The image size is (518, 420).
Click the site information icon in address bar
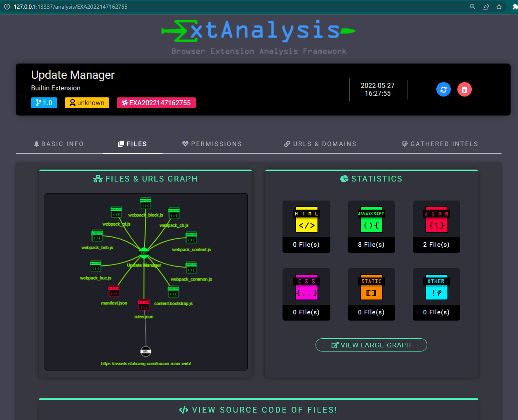point(7,7)
